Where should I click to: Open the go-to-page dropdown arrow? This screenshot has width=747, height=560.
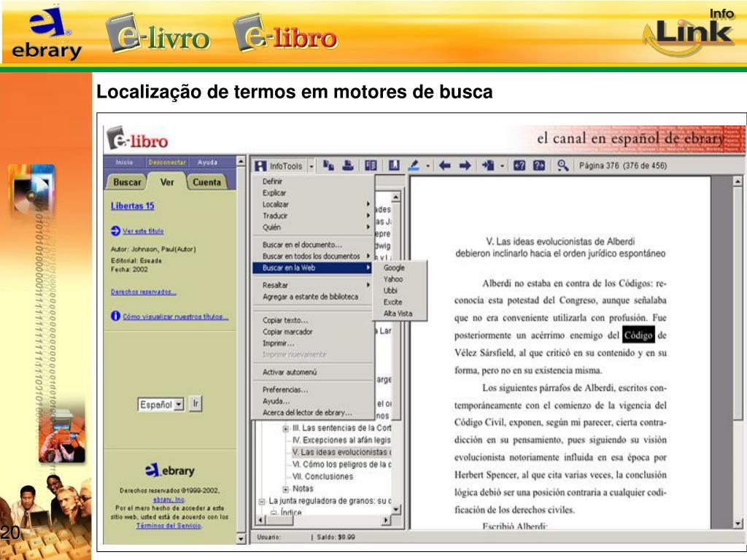click(x=502, y=166)
